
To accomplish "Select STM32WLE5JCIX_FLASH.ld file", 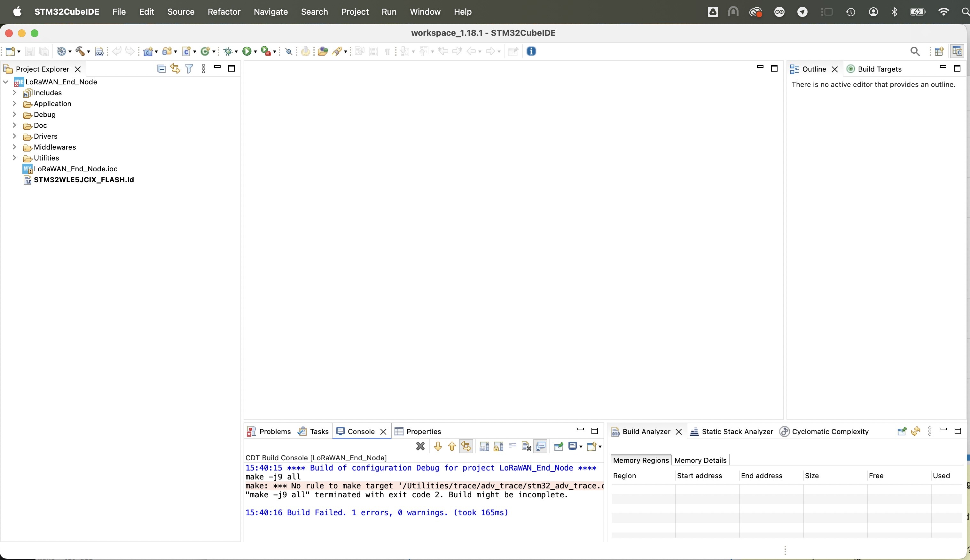I will coord(78,180).
